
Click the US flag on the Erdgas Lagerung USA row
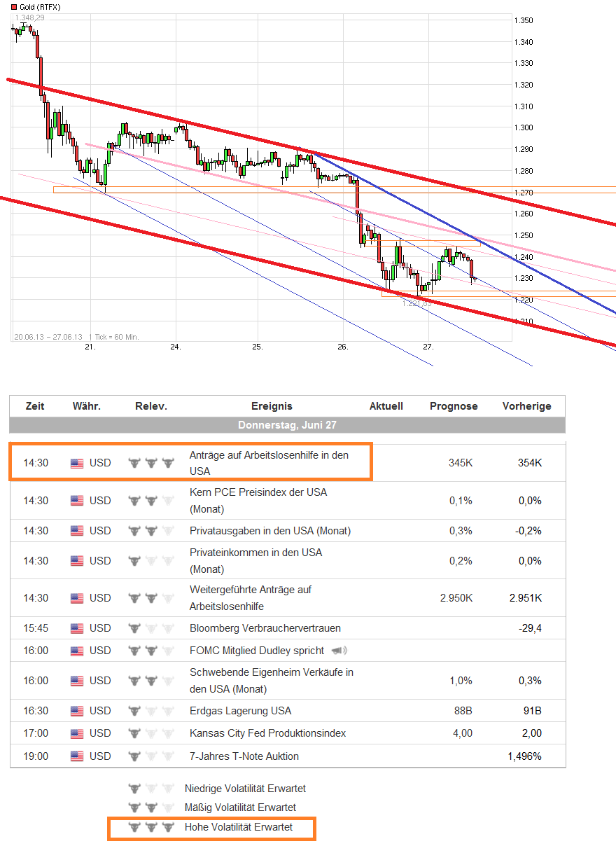[x=78, y=710]
